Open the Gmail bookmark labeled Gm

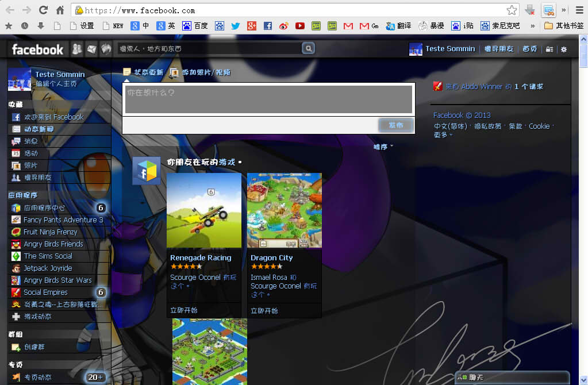click(x=370, y=26)
